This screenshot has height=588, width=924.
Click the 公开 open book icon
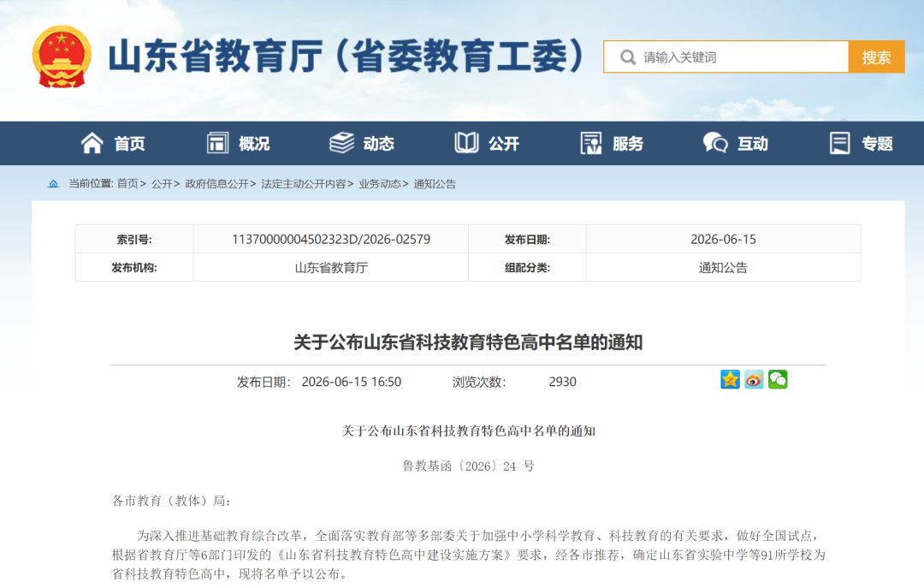(467, 143)
